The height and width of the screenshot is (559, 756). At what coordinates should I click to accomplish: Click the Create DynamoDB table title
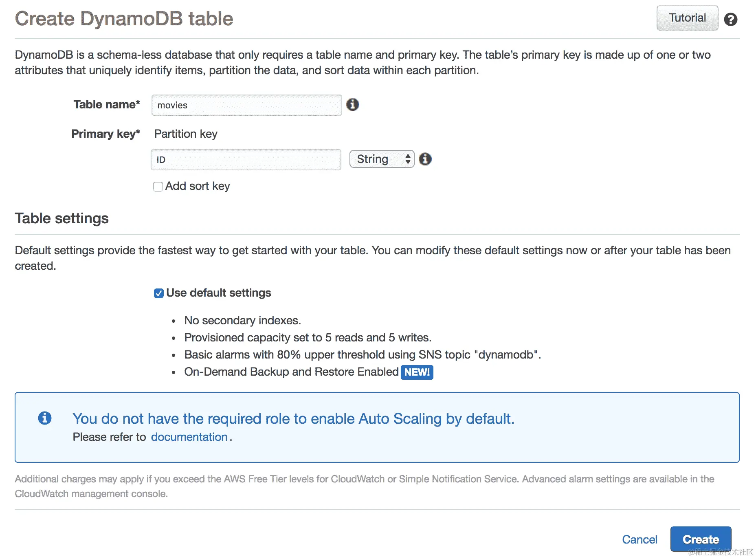click(124, 19)
